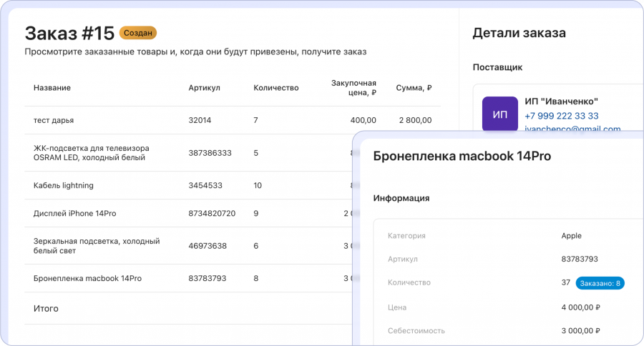Click the Информация section heading
Image resolution: width=644 pixels, height=346 pixels.
pos(401,198)
